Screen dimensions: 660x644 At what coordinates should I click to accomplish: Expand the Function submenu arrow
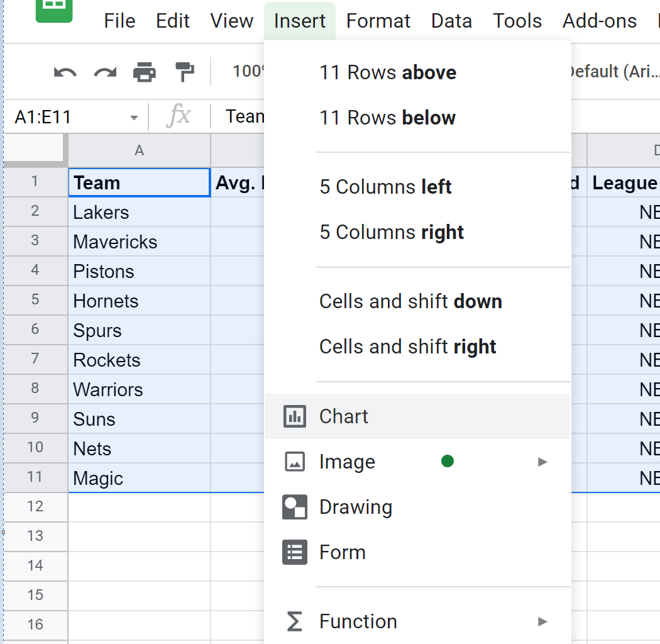point(542,621)
